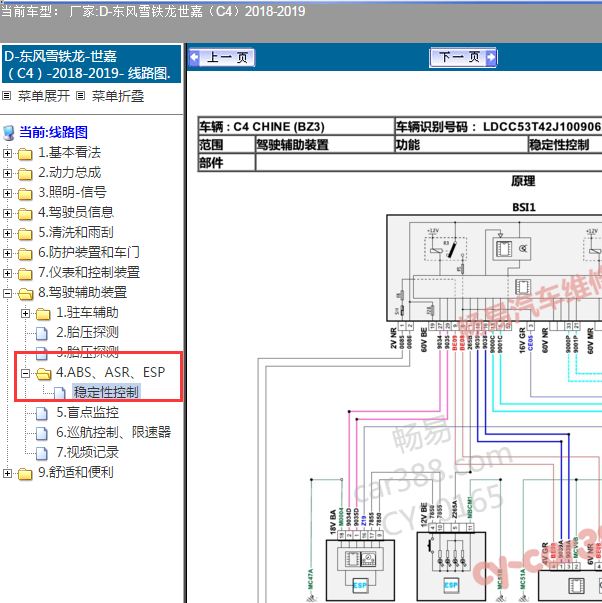Open the 6.巡航控制、限速器 diagram page
This screenshot has height=603, width=602.
(x=113, y=432)
